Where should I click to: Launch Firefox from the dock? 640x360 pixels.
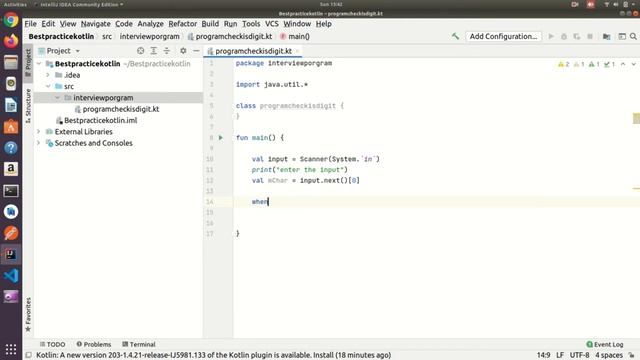(11, 41)
